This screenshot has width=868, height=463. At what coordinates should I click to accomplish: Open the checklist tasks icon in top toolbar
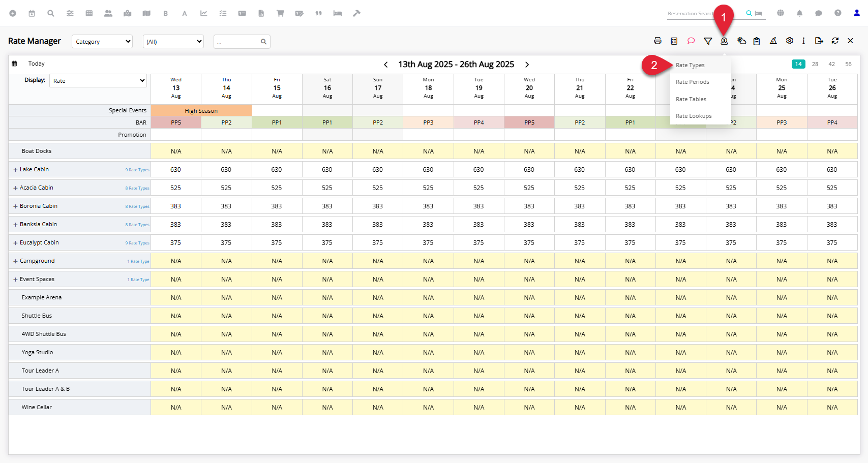pyautogui.click(x=223, y=13)
